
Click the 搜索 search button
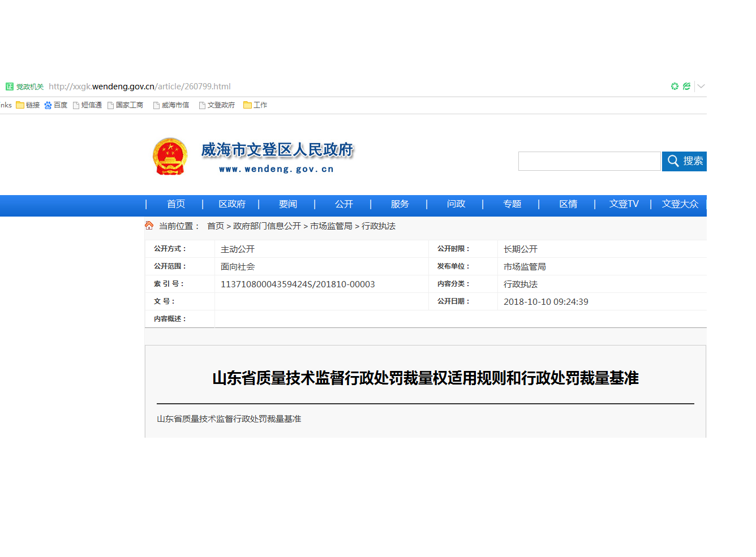click(684, 161)
